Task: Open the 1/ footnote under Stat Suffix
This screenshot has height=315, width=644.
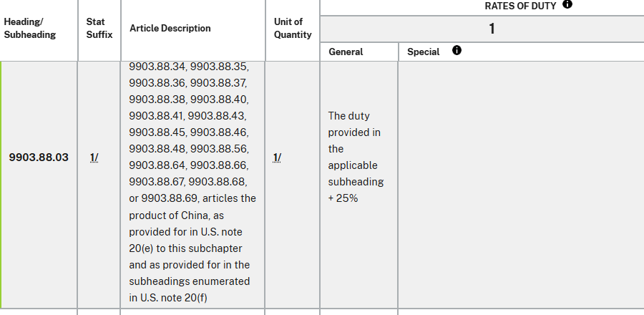Action: tap(94, 157)
